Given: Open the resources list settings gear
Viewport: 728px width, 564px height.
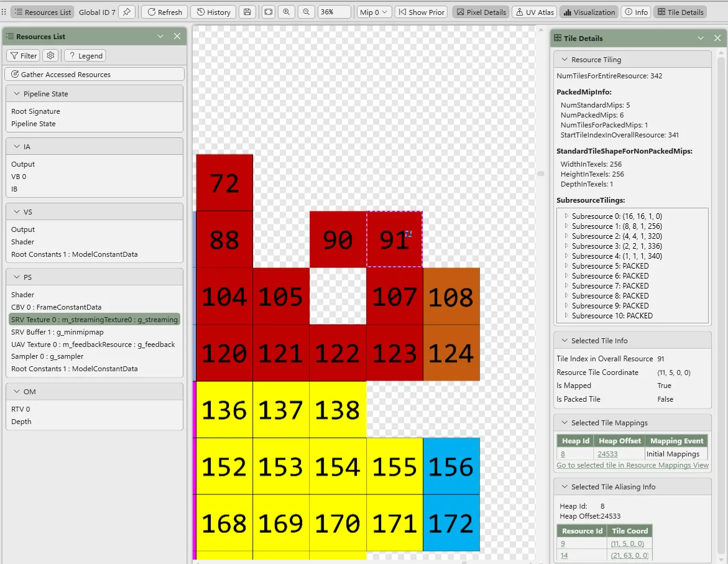Looking at the screenshot, I should coord(51,55).
